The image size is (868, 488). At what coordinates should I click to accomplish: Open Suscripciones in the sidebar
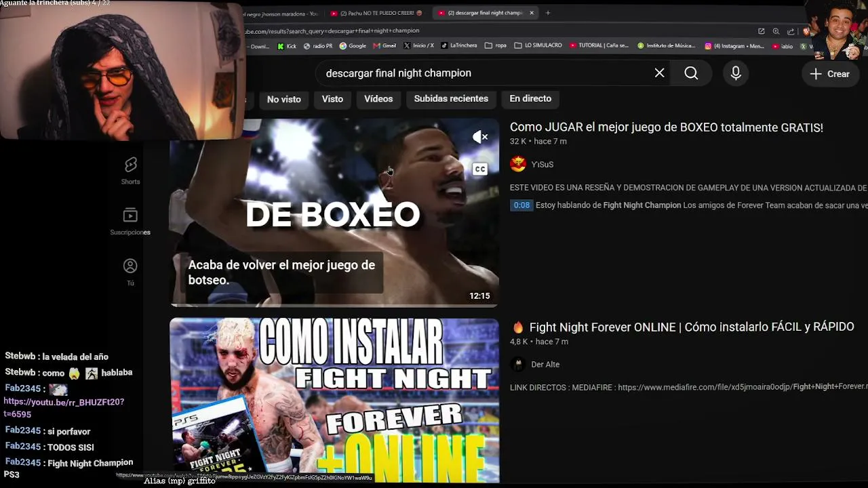click(x=130, y=222)
